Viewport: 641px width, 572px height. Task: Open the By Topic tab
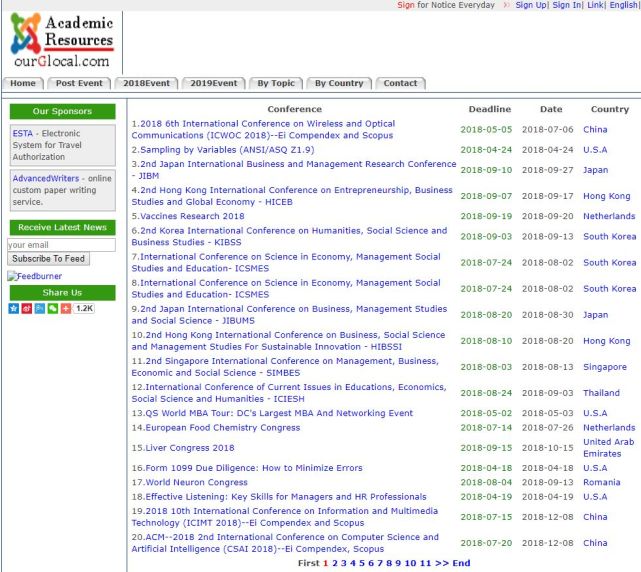coord(276,83)
